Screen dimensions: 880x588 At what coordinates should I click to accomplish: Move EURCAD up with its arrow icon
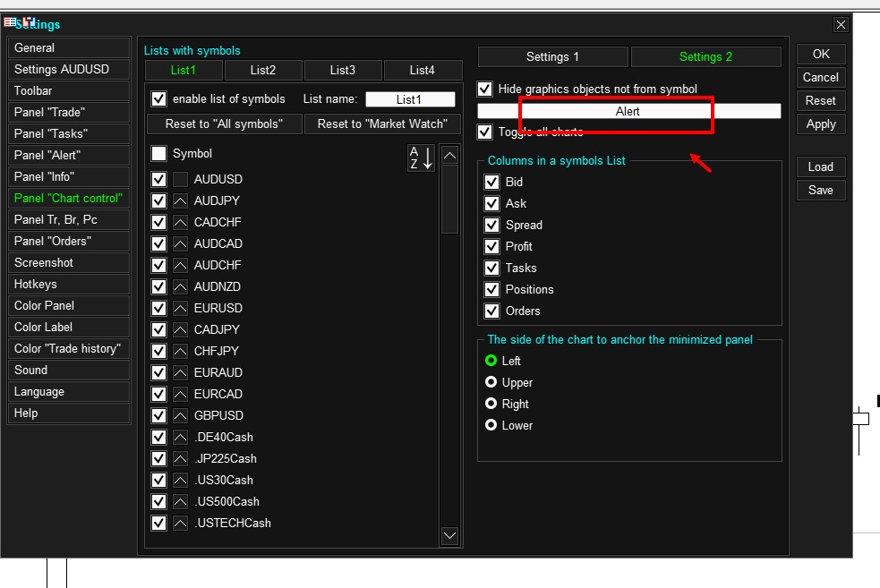tap(180, 395)
